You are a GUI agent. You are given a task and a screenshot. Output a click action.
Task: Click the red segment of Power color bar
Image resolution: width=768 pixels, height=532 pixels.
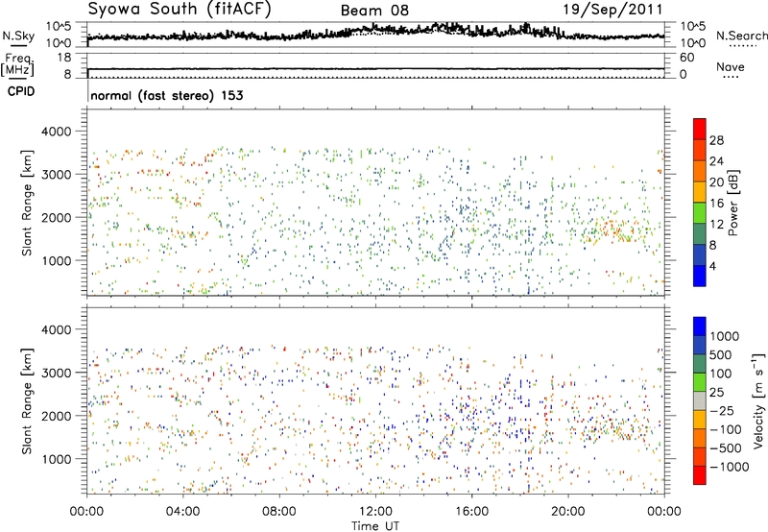pos(700,129)
